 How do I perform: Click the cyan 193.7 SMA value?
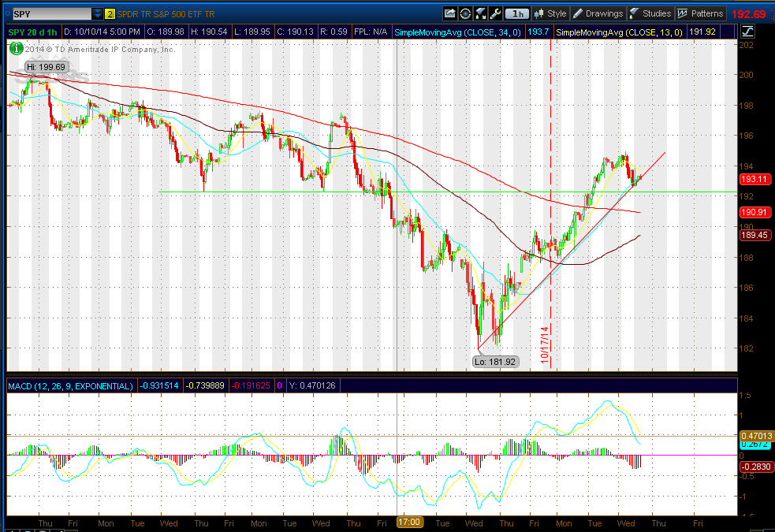538,32
